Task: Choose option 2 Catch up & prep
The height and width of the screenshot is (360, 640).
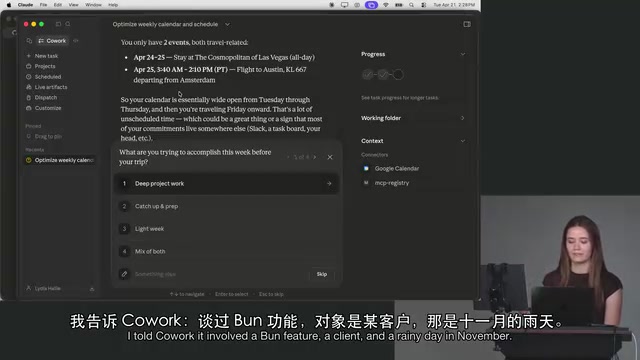Action: point(227,206)
